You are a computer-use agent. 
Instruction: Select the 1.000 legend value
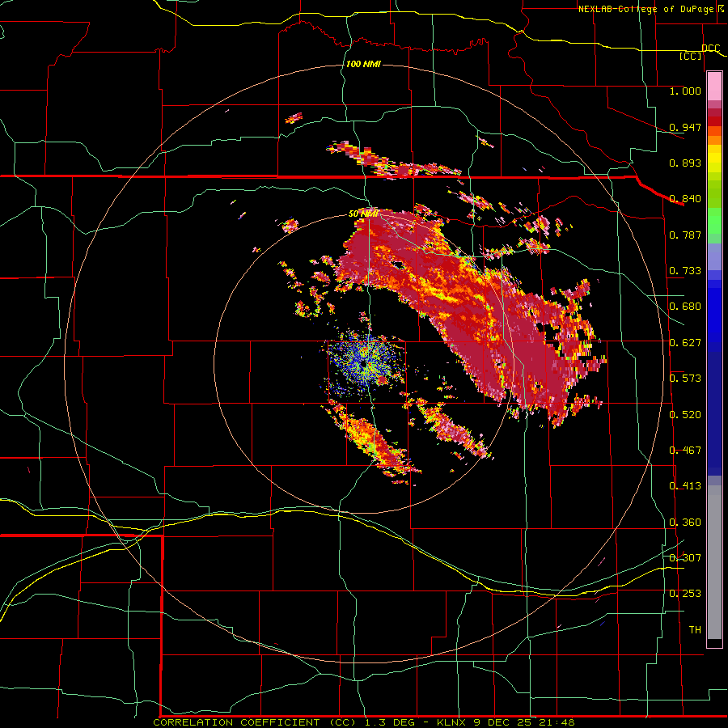point(685,91)
